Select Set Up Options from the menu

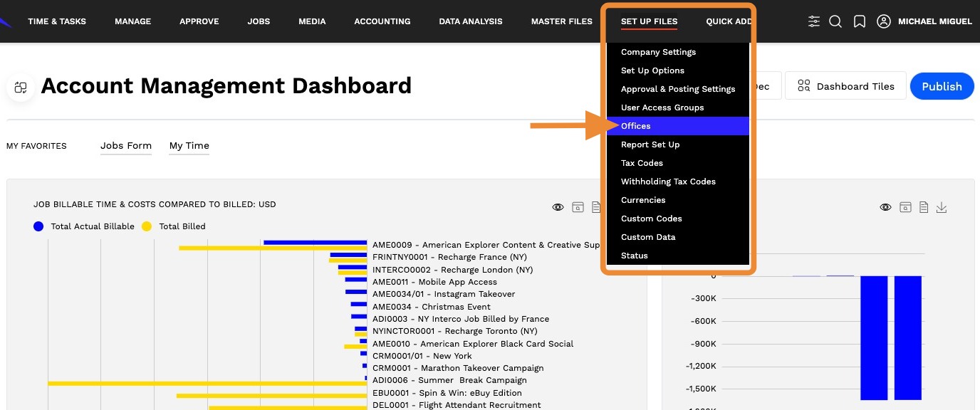(677, 70)
